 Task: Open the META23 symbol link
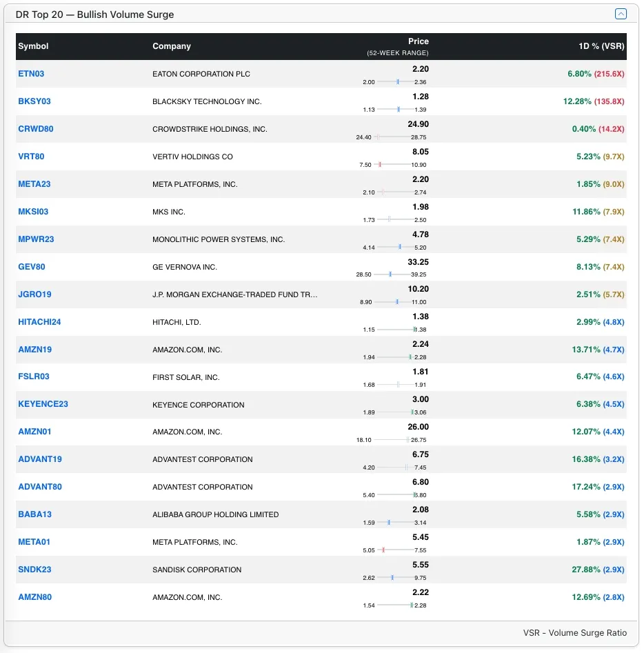(34, 183)
